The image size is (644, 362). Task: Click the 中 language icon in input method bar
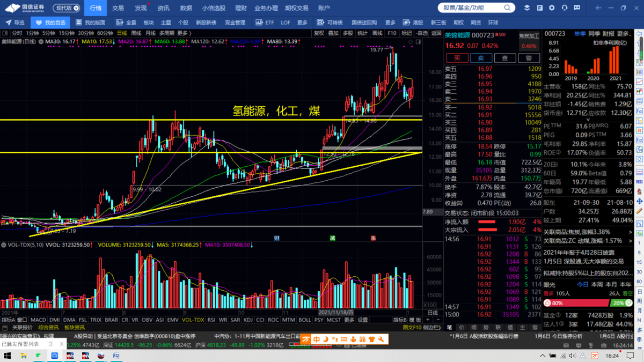click(x=317, y=339)
